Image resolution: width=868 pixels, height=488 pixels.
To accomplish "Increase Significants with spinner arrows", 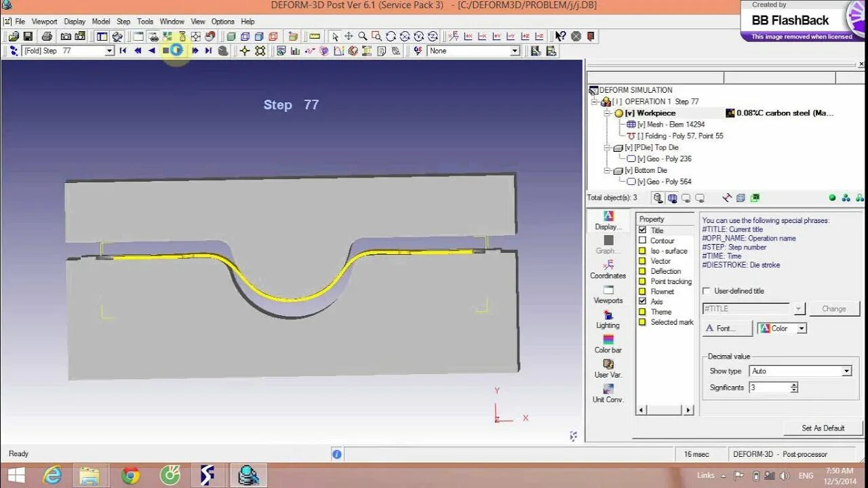I will pos(794,385).
